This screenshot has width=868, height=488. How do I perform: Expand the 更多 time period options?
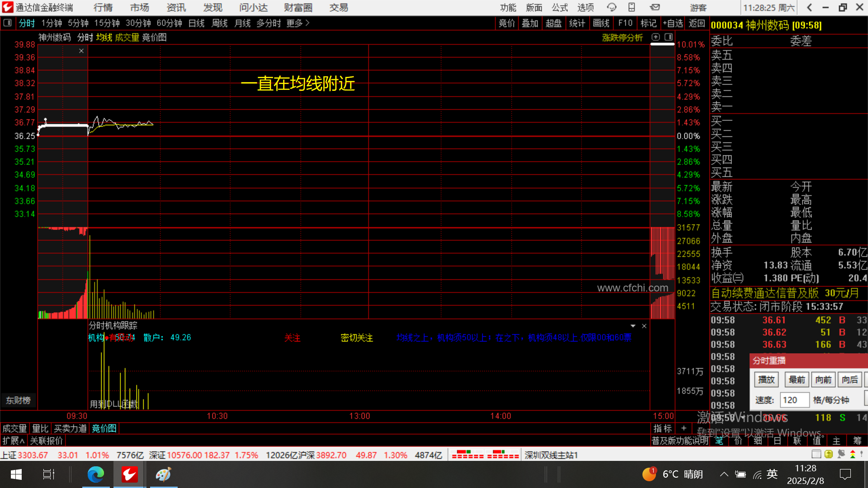click(x=298, y=23)
